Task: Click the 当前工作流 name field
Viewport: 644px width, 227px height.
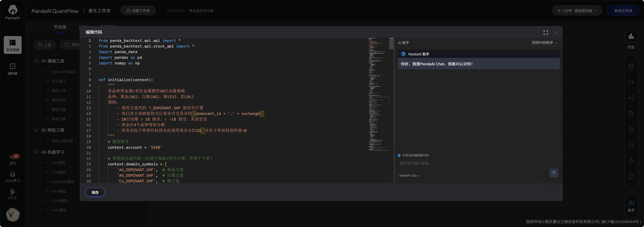Action: click(x=206, y=11)
